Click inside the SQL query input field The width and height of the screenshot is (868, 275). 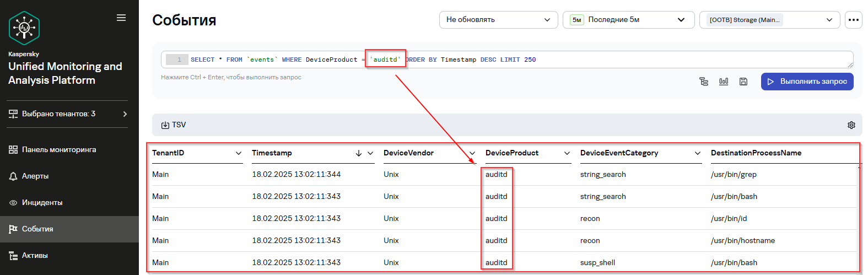pos(507,60)
